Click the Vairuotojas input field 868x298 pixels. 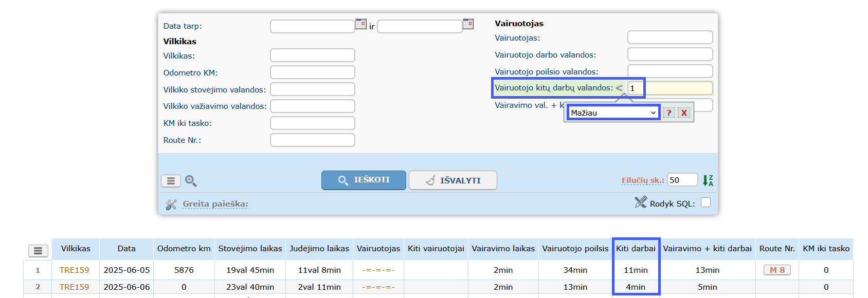[x=670, y=38]
